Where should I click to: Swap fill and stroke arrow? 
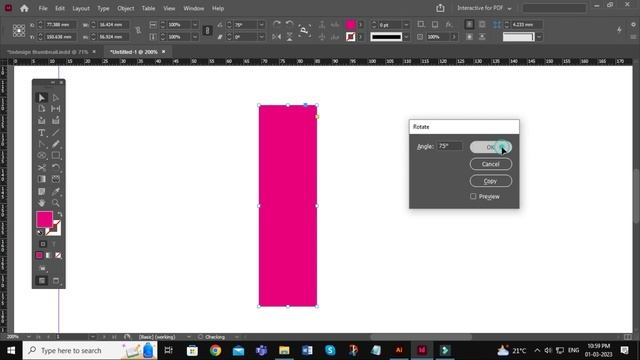pyautogui.click(x=60, y=214)
